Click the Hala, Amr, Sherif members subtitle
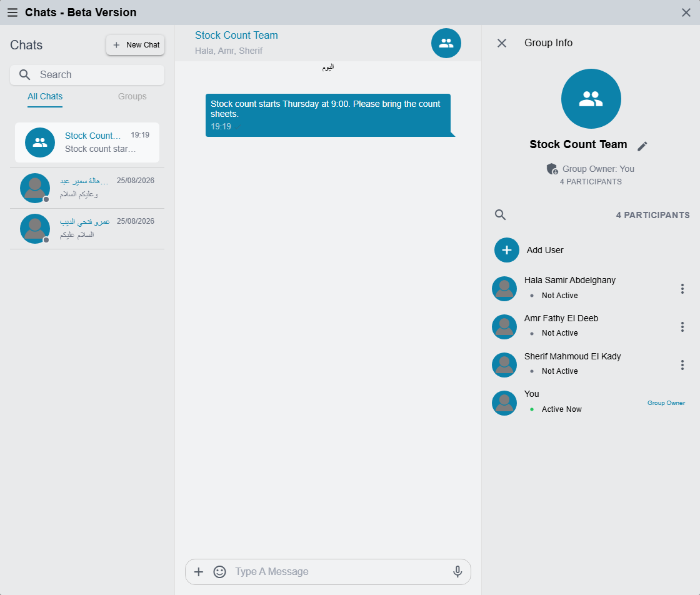The height and width of the screenshot is (595, 700). 229,51
